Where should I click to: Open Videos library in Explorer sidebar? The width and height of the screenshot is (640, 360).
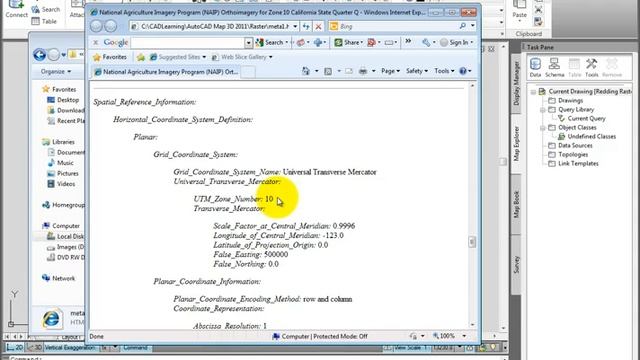(x=66, y=184)
